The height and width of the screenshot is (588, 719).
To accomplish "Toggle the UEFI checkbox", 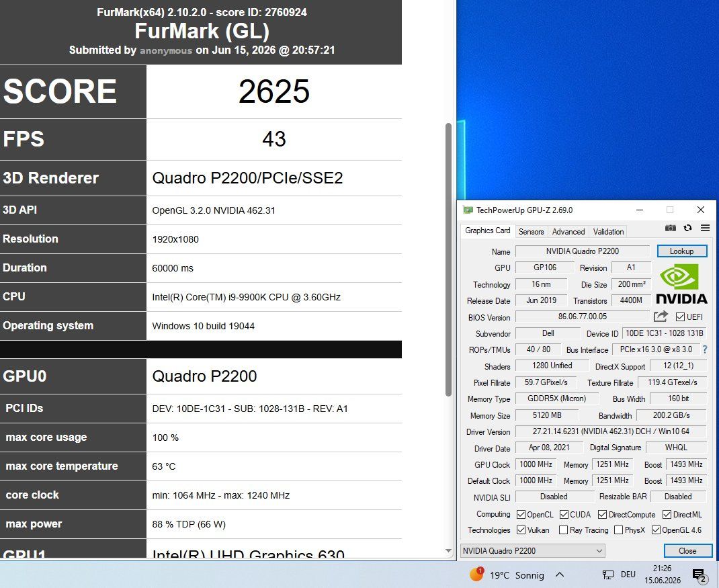I will [x=680, y=317].
